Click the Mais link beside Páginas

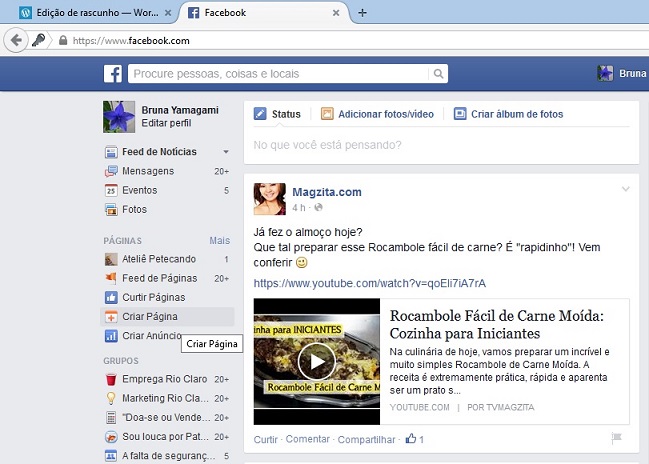[219, 240]
